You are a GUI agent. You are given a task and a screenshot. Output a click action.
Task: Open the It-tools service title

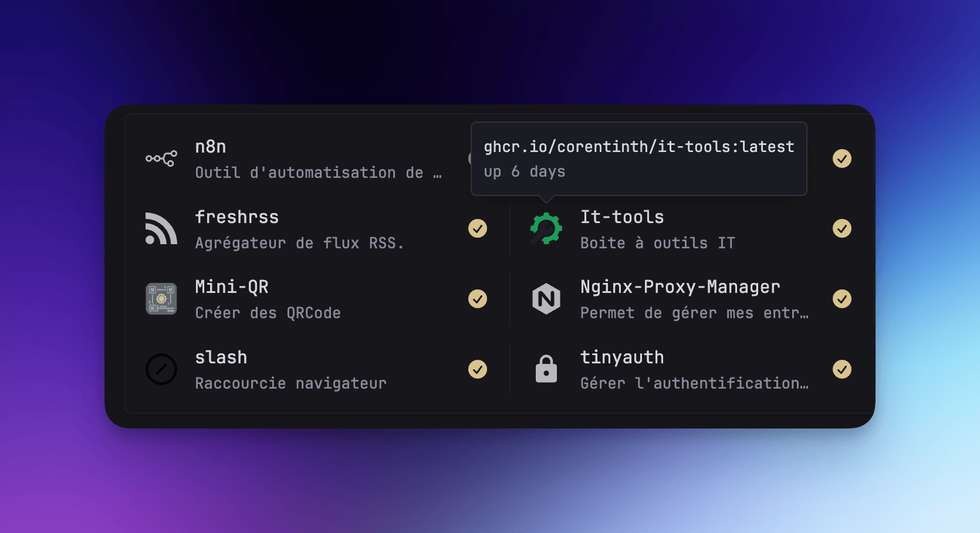point(622,217)
